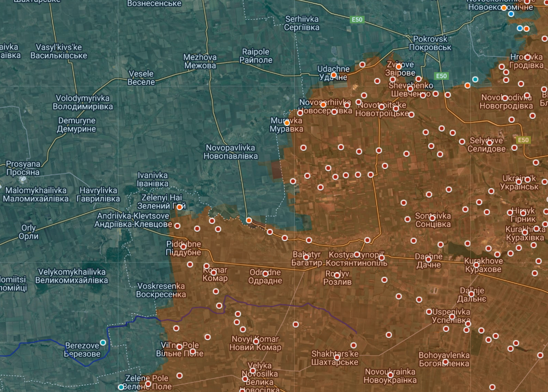This screenshot has height=392, width=548.
Task: Click the Velykomykhailivka label
Action: [x=72, y=276]
